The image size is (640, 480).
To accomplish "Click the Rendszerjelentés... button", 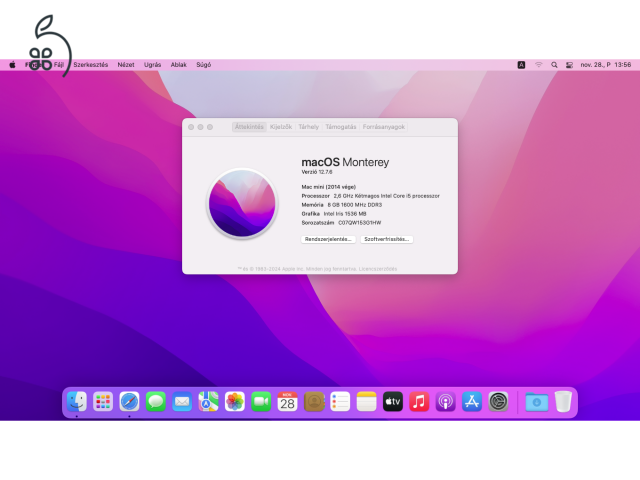I will pyautogui.click(x=328, y=239).
